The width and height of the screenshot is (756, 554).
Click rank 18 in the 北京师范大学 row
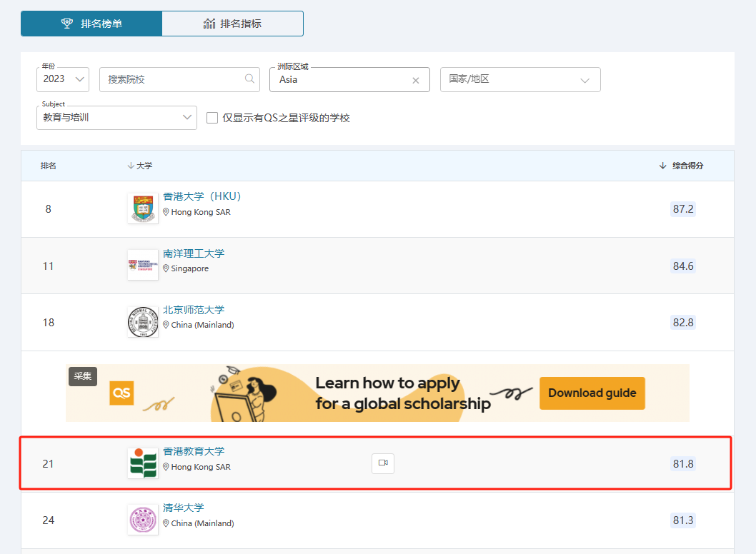(48, 322)
